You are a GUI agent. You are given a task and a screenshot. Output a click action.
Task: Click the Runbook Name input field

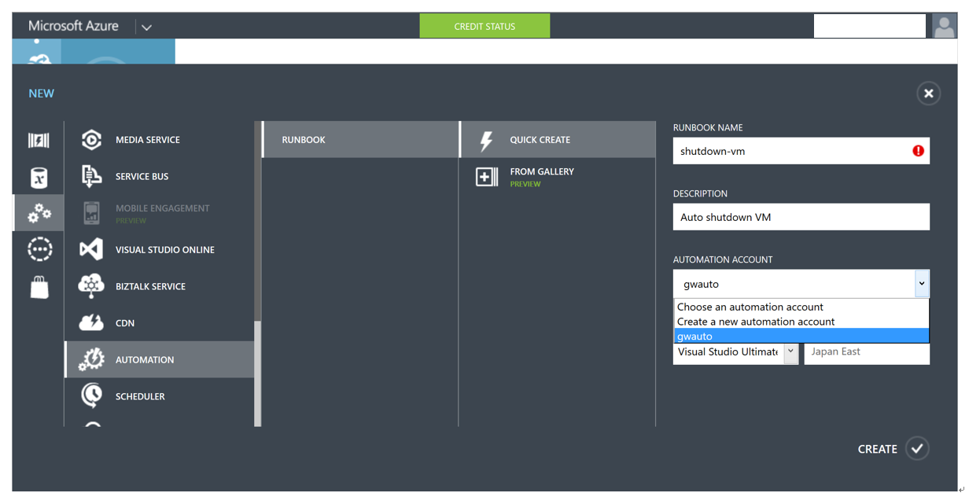tap(801, 151)
